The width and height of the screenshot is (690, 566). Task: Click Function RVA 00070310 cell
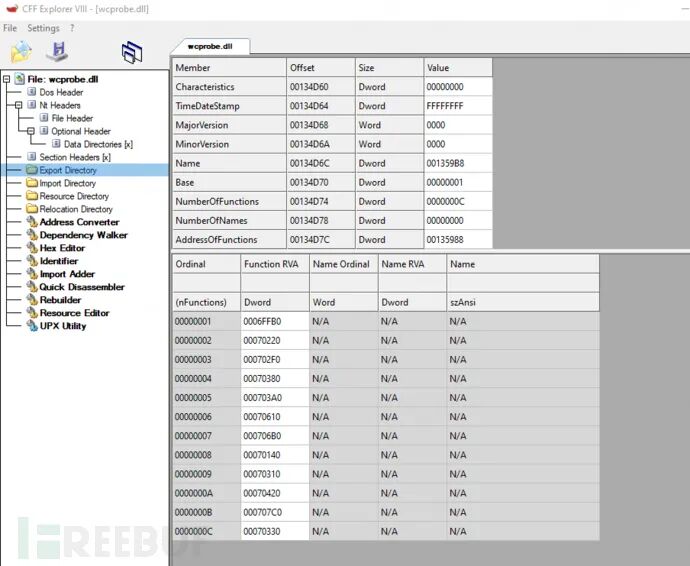(x=275, y=474)
